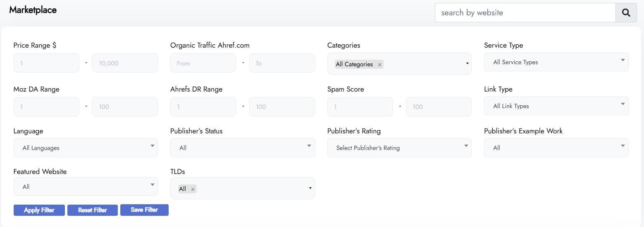Remove the All Categories tag
The image size is (644, 227).
(379, 65)
